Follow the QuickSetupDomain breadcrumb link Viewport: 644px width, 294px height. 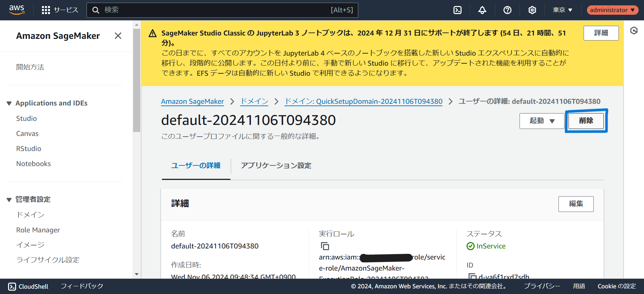pyautogui.click(x=363, y=101)
